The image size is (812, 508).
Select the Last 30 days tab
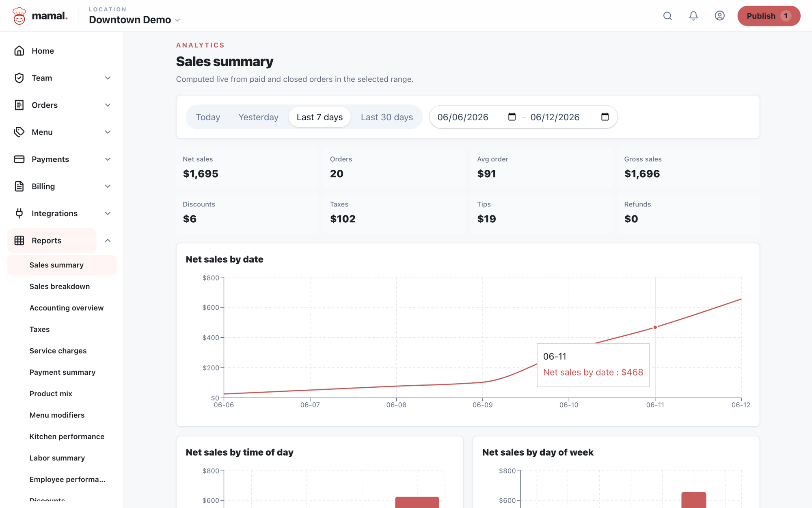click(x=387, y=117)
